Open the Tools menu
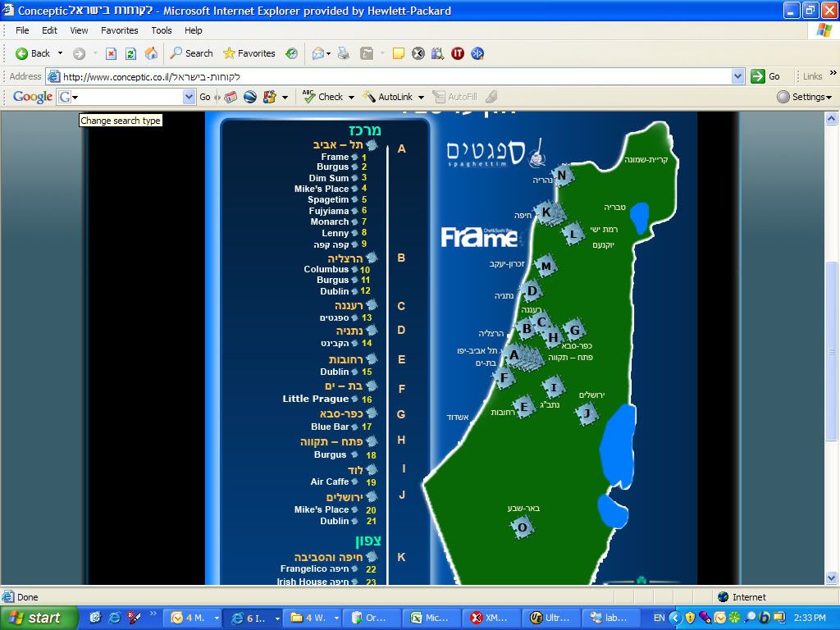 162,30
